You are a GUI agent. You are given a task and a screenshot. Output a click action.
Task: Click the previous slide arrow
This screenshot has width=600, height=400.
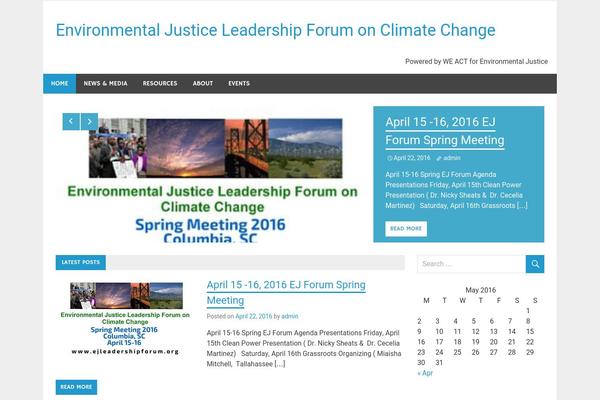pyautogui.click(x=71, y=121)
